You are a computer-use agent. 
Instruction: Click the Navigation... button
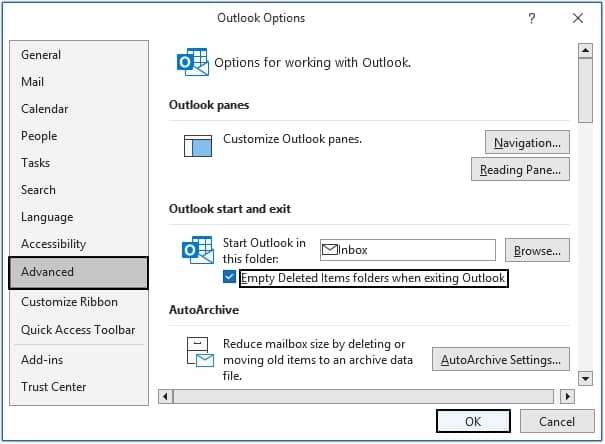point(527,142)
